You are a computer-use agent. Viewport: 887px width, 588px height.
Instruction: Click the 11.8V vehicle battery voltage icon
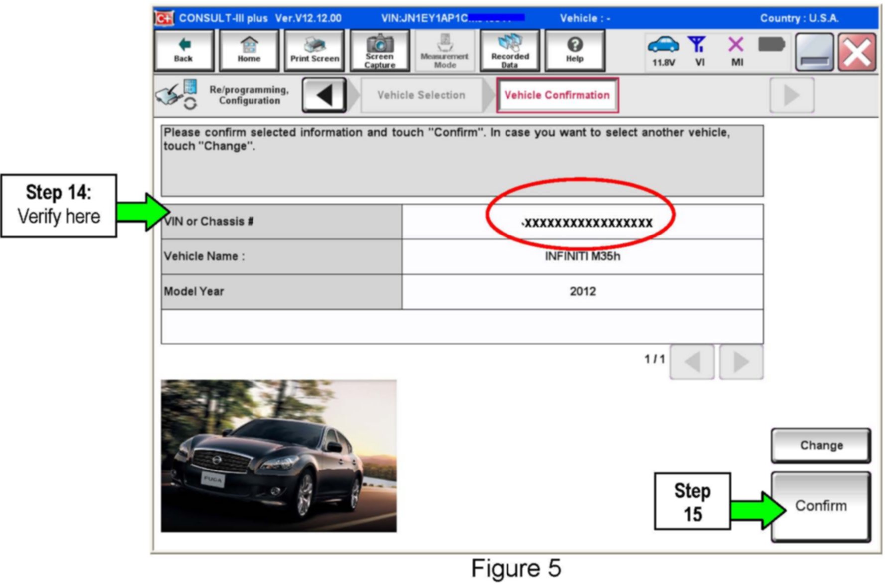point(663,51)
